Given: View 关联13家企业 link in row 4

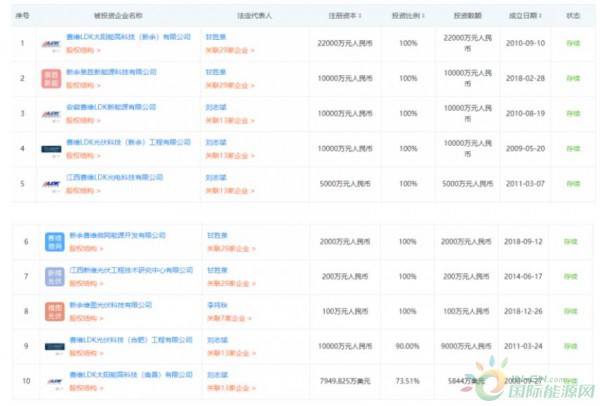Looking at the screenshot, I should point(230,156).
